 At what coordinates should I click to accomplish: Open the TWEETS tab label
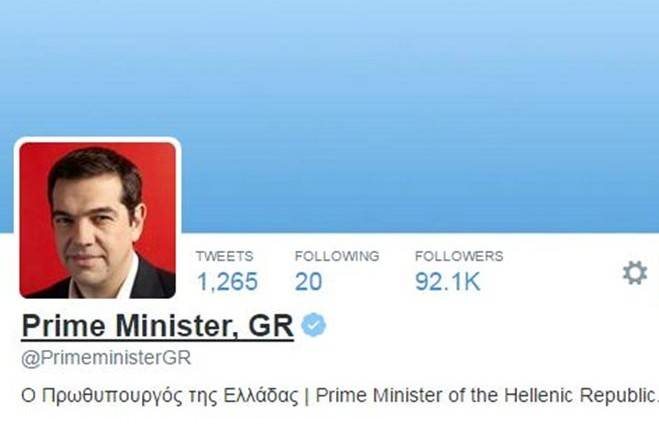coord(225,256)
